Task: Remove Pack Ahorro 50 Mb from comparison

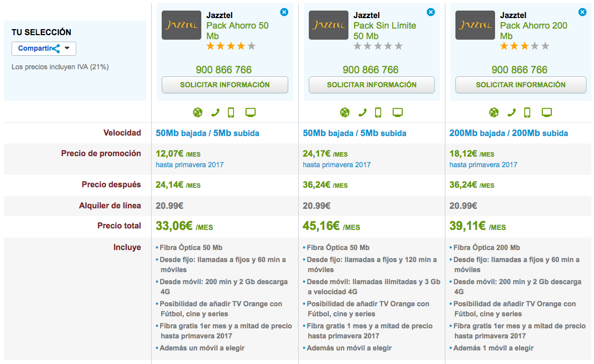Action: pos(284,12)
